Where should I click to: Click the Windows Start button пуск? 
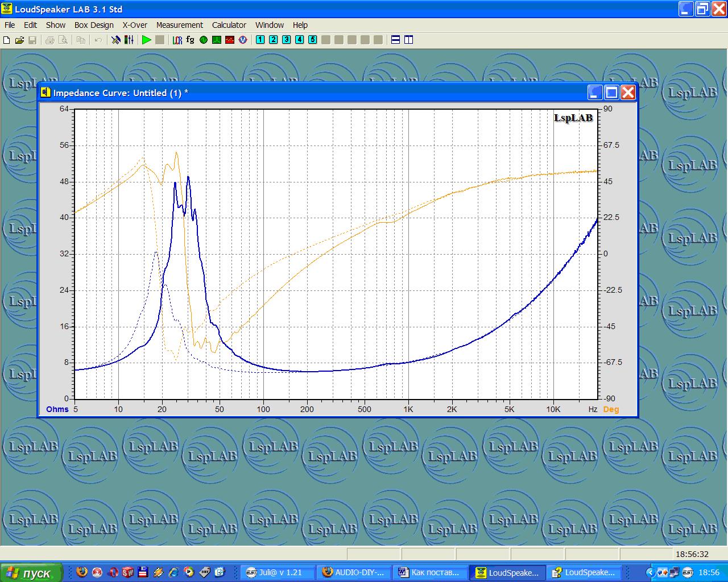pyautogui.click(x=31, y=573)
